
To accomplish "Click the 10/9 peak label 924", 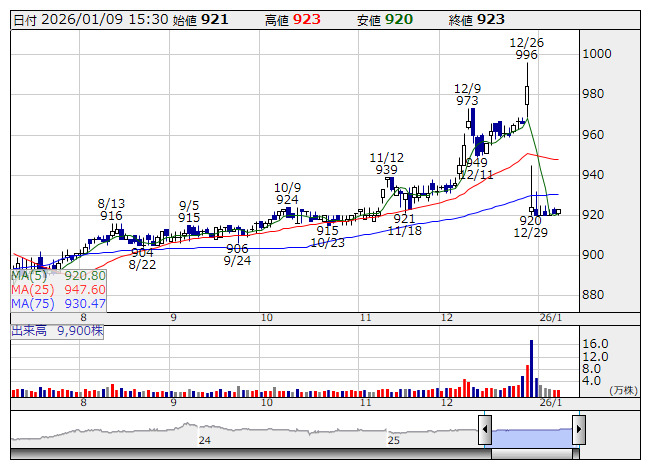I will pyautogui.click(x=287, y=199).
